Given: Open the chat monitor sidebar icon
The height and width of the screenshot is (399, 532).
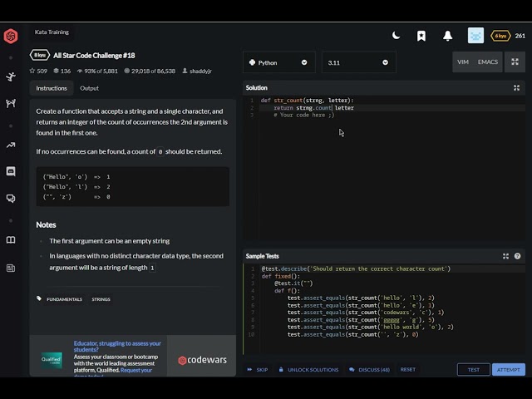Looking at the screenshot, I should coord(11,171).
